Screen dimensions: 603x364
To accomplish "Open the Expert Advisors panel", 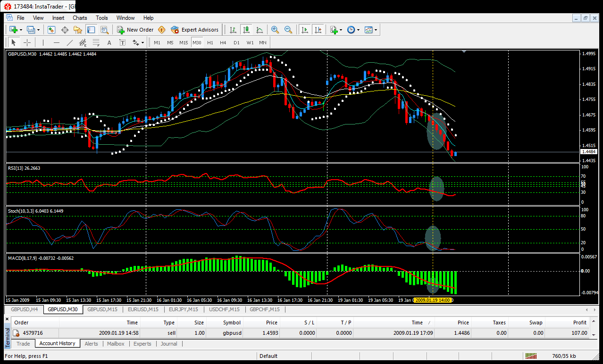I will tap(195, 30).
